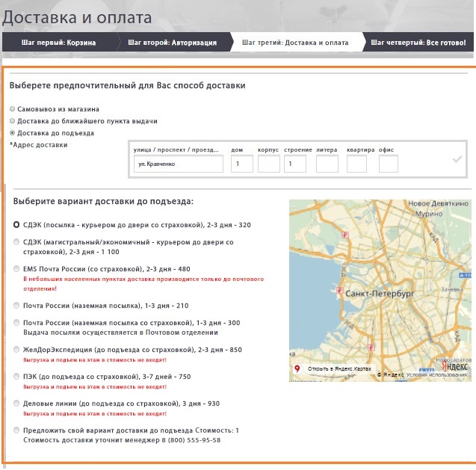Select Предложить свой вариант доставки option
476x470 pixels.
(16, 430)
